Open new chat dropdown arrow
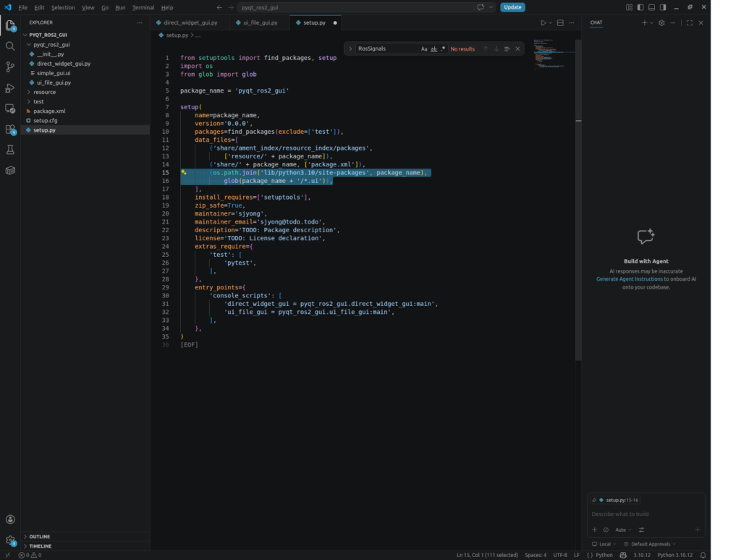The width and height of the screenshot is (741, 560). pos(652,22)
